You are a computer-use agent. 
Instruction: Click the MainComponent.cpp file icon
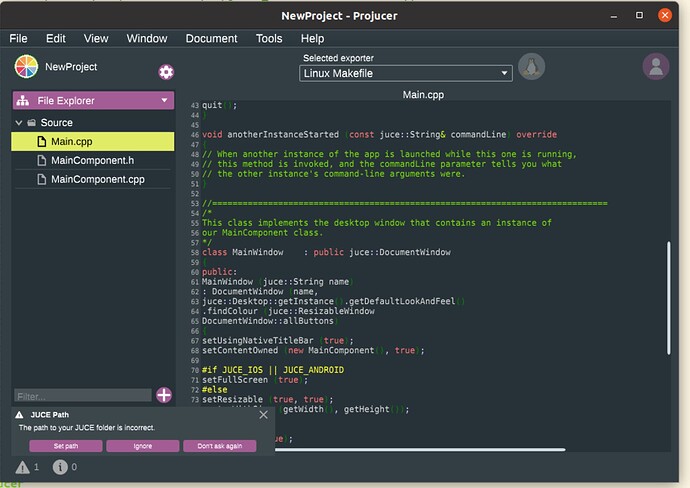click(x=41, y=180)
